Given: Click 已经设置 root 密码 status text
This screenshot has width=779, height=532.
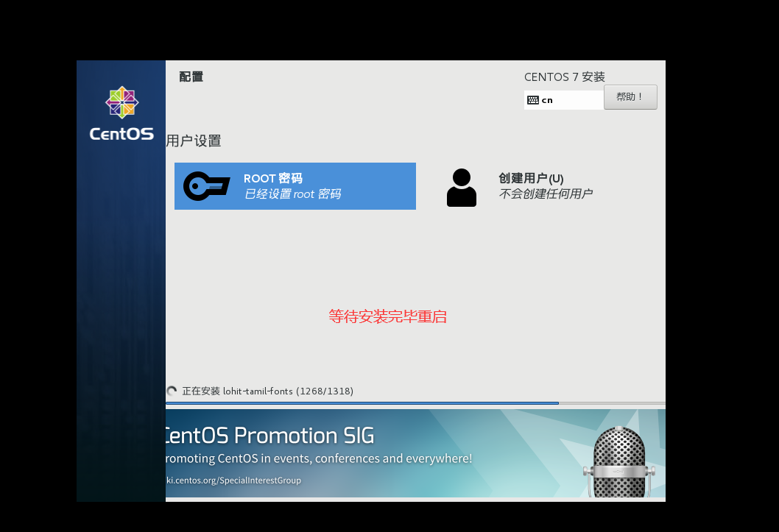Looking at the screenshot, I should click(292, 194).
